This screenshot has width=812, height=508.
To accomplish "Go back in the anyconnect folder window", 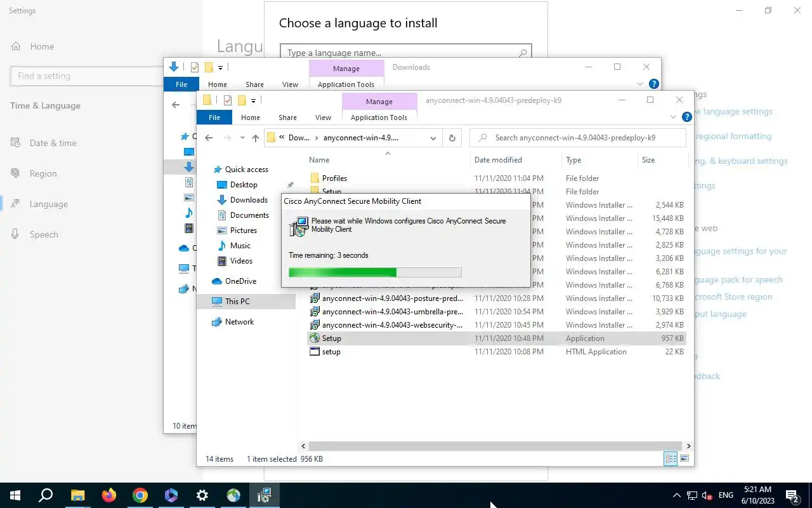I will click(209, 138).
